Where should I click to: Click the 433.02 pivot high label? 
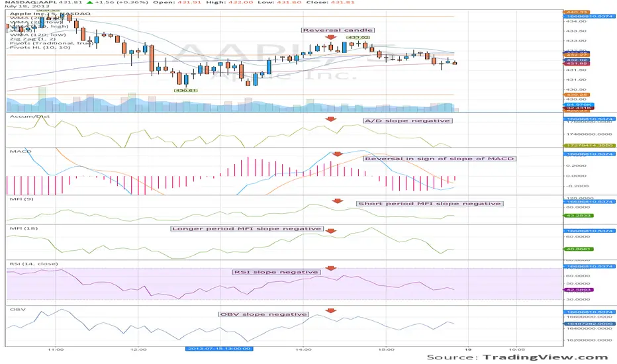pos(358,38)
